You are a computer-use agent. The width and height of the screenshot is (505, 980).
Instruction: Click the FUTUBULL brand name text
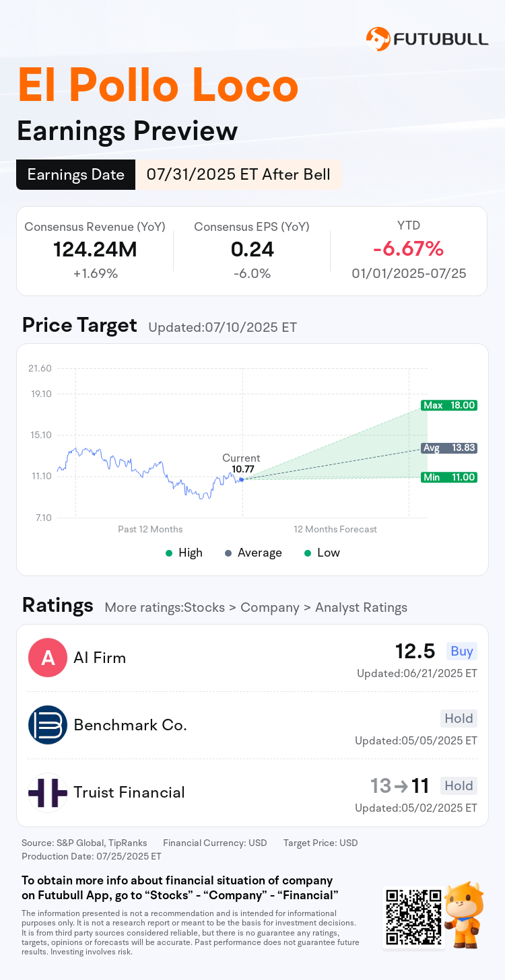click(x=442, y=39)
